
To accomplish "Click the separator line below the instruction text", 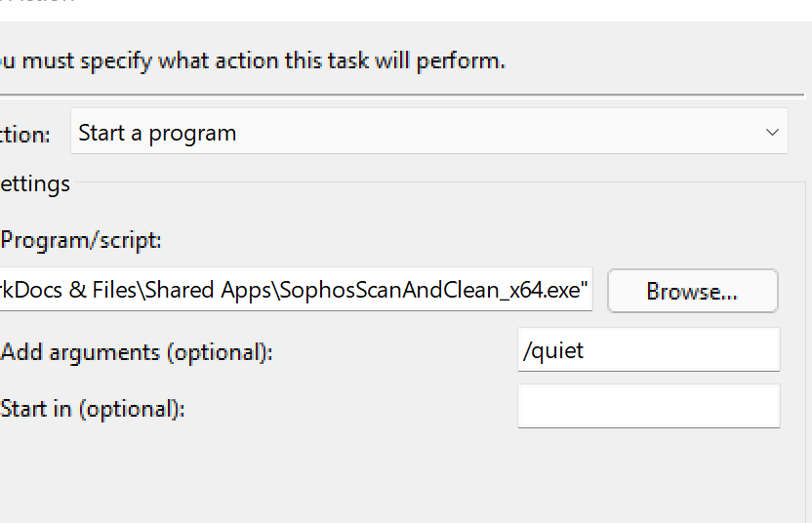I will point(390,95).
